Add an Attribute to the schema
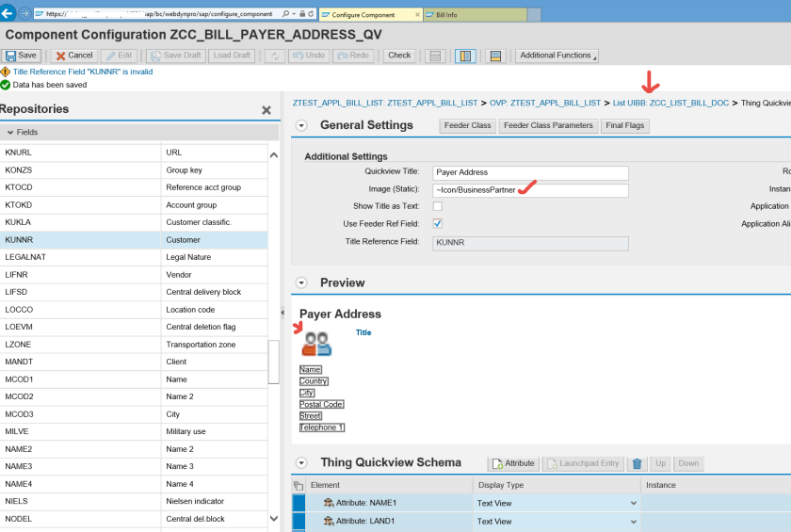Viewport: 791px width, 532px height. click(513, 463)
